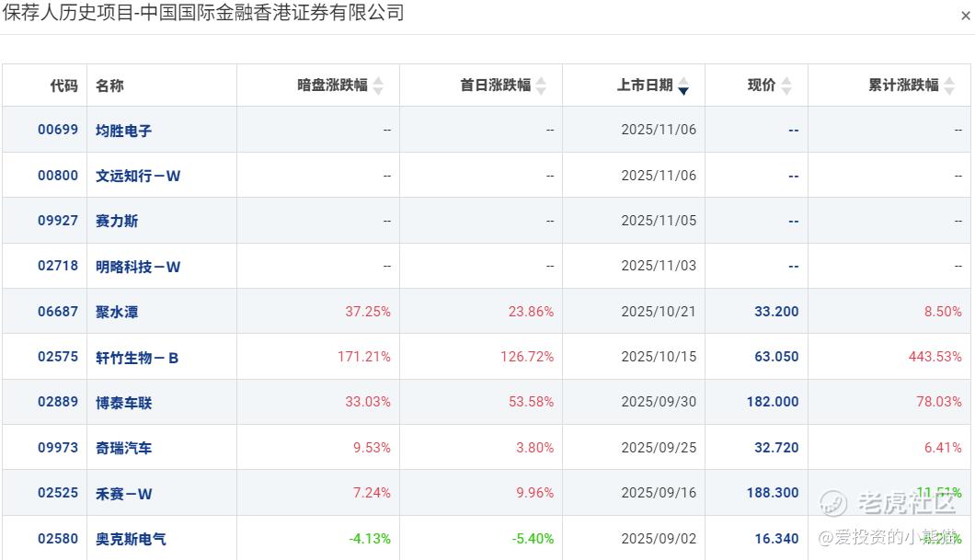Open 赛力斯 stock page
The width and height of the screenshot is (975, 560).
(117, 221)
